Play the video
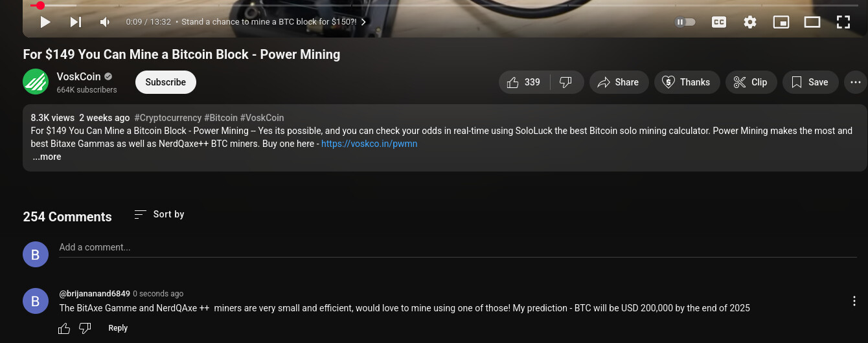This screenshot has height=343, width=868. pyautogui.click(x=45, y=22)
